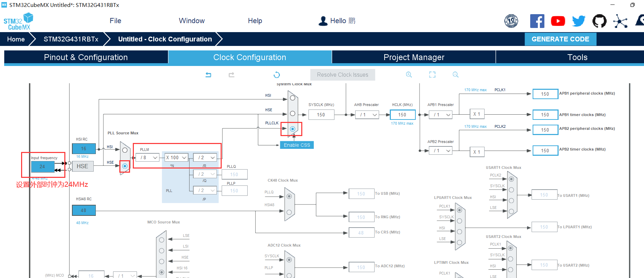Click the undo arrow icon
This screenshot has width=644, height=278.
208,75
